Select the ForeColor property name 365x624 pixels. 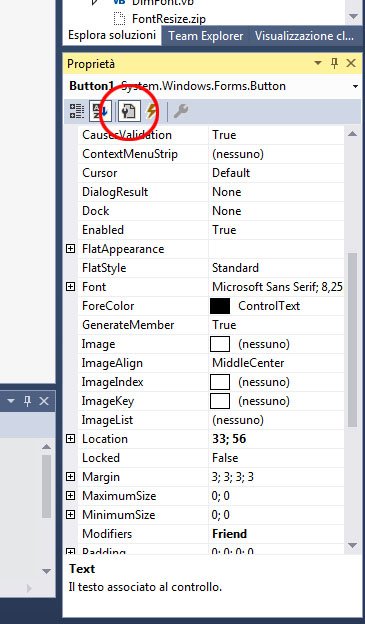tap(108, 306)
